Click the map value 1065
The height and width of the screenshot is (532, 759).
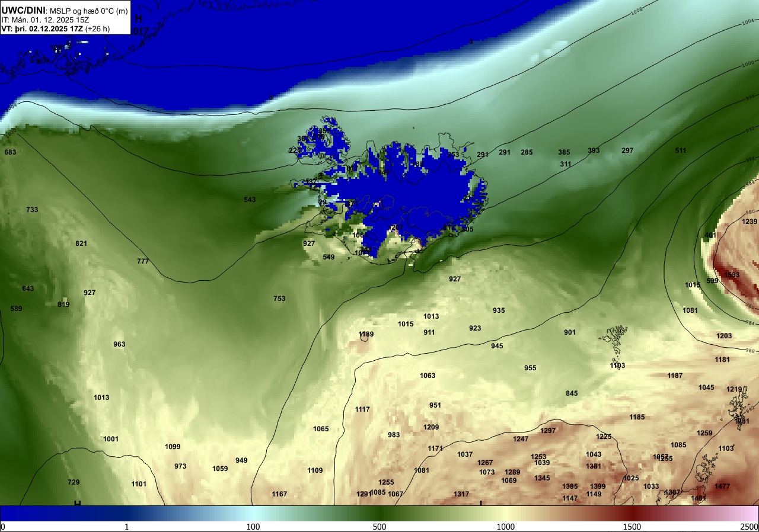pyautogui.click(x=321, y=429)
